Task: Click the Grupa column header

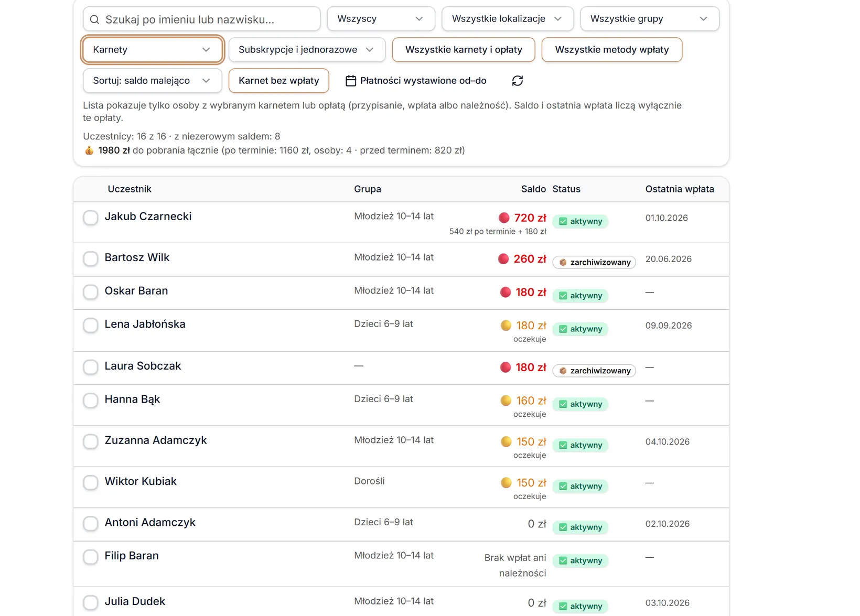Action: (368, 189)
